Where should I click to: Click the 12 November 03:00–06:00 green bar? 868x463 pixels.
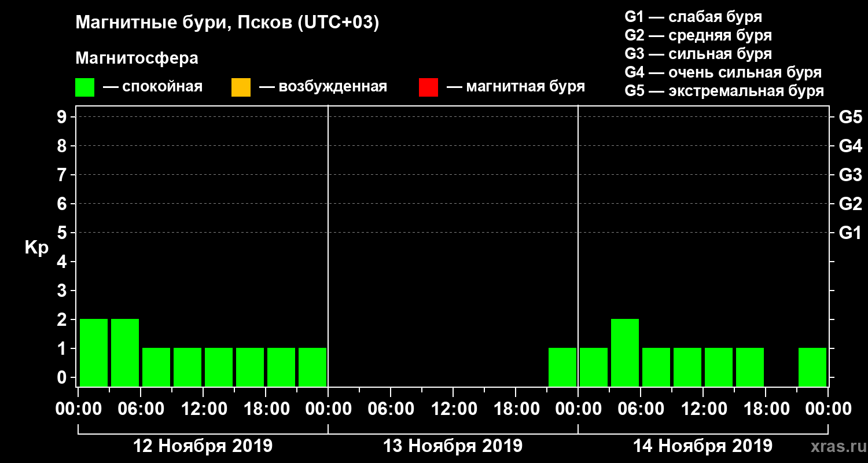(125, 352)
